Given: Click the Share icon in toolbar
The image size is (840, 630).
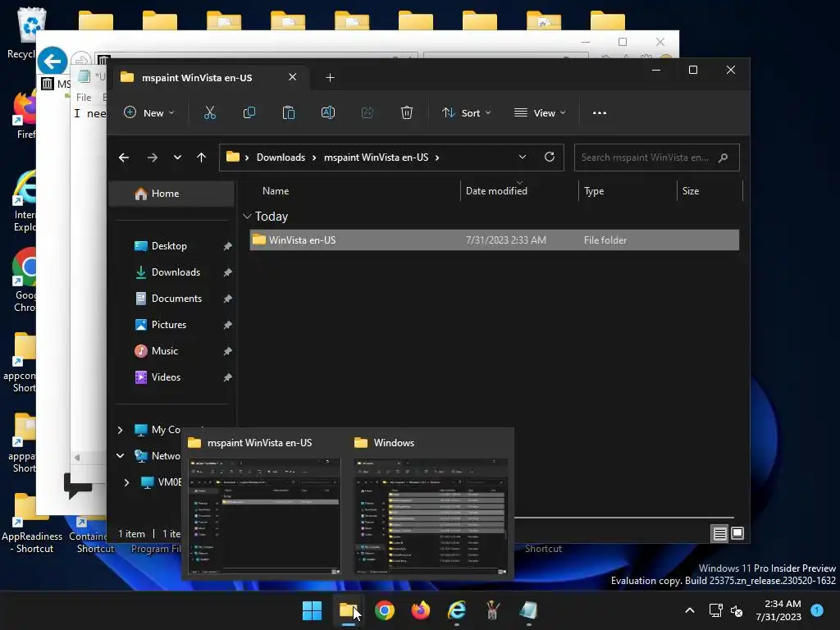Looking at the screenshot, I should (367, 112).
